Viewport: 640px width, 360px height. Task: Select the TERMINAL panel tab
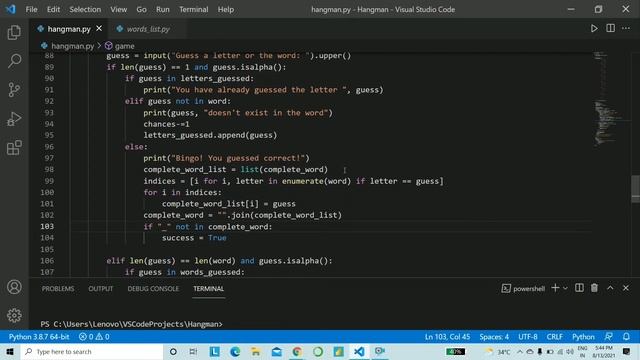(x=209, y=289)
